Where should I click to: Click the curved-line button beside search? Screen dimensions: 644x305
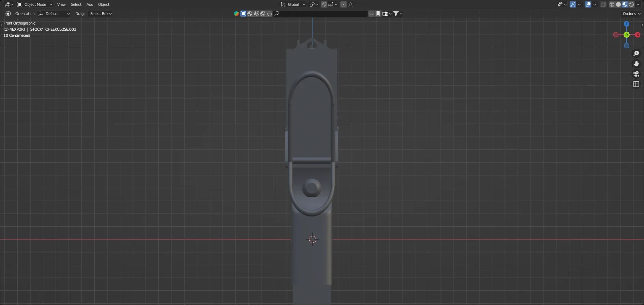(x=371, y=14)
